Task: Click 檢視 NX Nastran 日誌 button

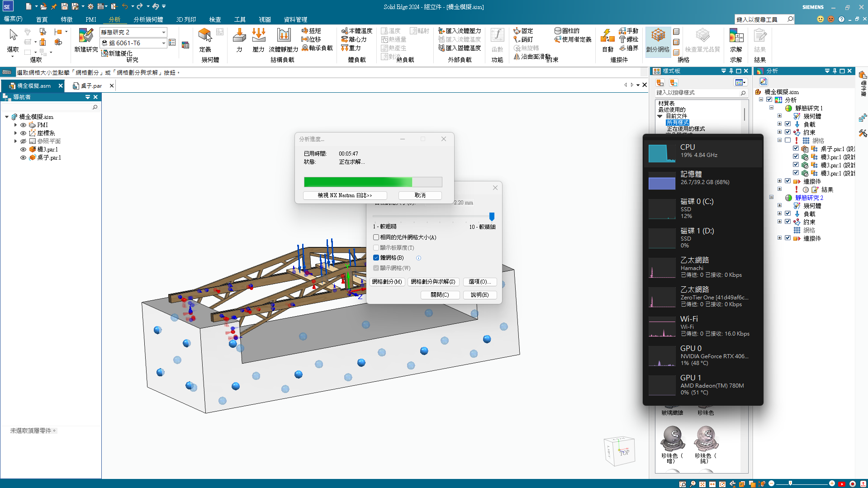Action: point(345,195)
